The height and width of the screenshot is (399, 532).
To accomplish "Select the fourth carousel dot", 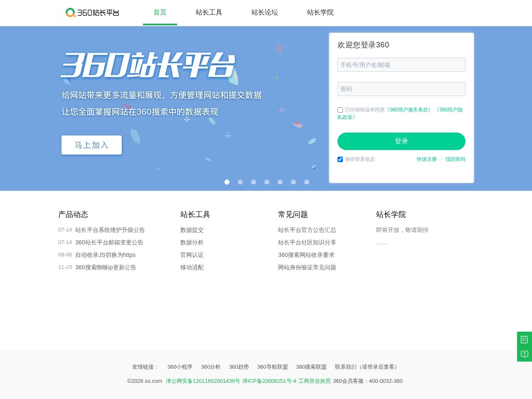I will point(267,182).
